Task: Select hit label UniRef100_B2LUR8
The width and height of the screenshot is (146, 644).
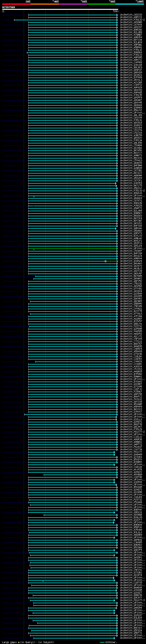Action: 131,32
